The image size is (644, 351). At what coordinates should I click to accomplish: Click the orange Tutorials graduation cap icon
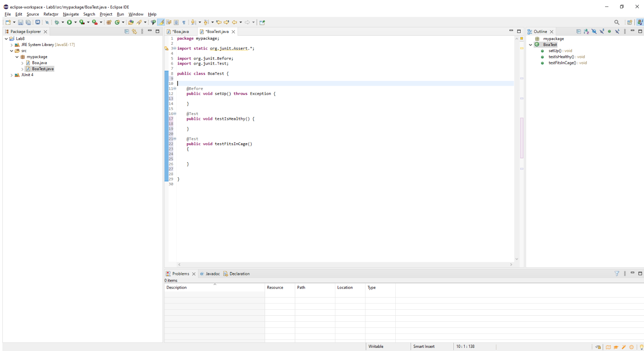(616, 347)
